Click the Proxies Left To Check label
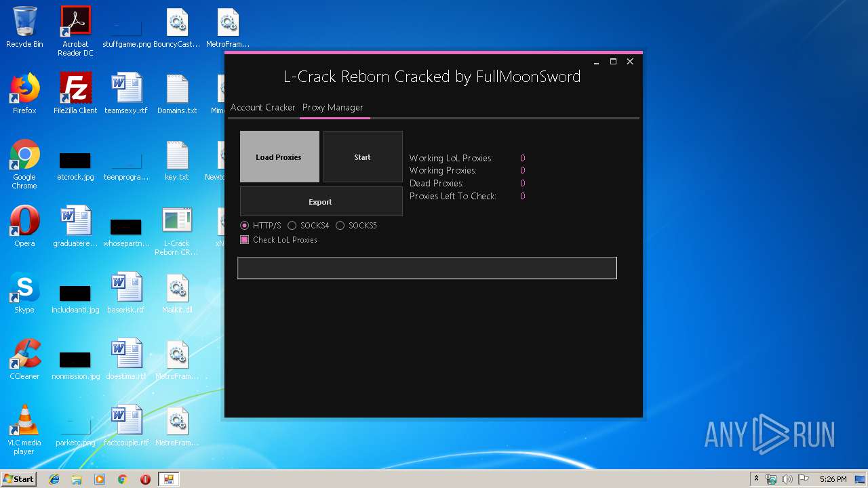 [x=453, y=196]
